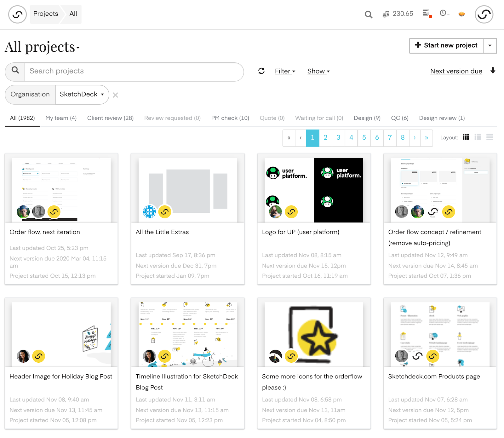The width and height of the screenshot is (504, 438).
Task: Open the All the Little Extras thumbnail
Action: [188, 190]
